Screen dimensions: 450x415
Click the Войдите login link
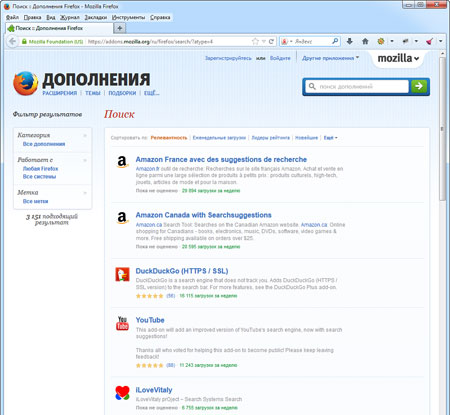tap(280, 58)
